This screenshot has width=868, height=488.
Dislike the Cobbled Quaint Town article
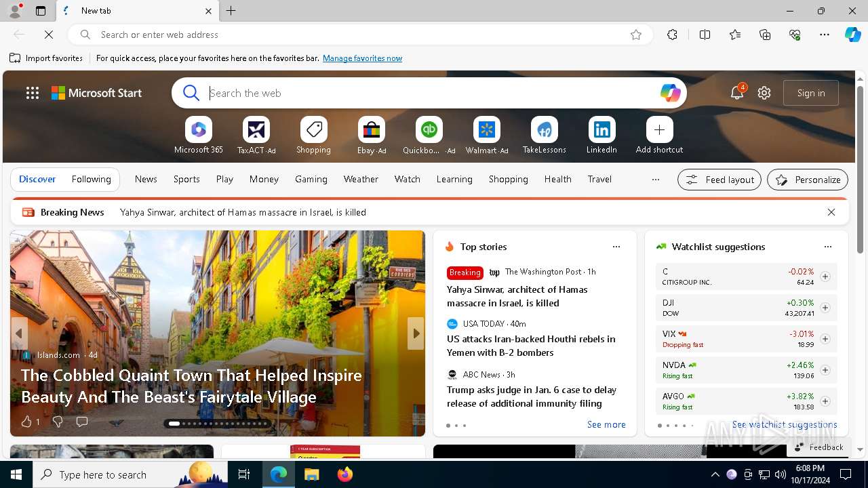coord(58,422)
